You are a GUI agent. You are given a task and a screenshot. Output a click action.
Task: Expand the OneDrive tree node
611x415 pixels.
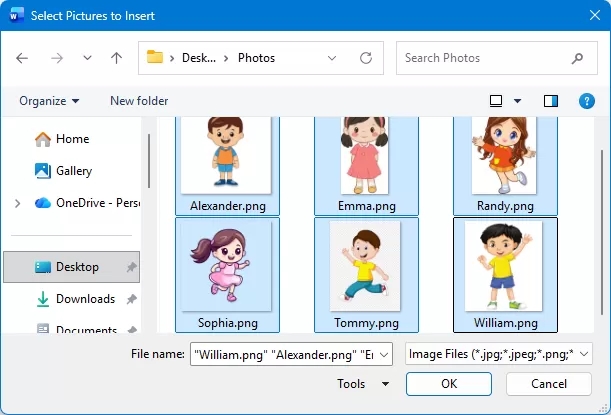[x=18, y=203]
